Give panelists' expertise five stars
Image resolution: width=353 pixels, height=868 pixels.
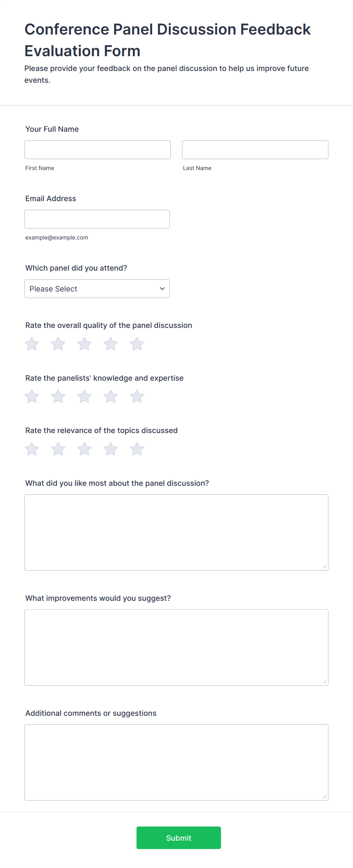tap(137, 397)
